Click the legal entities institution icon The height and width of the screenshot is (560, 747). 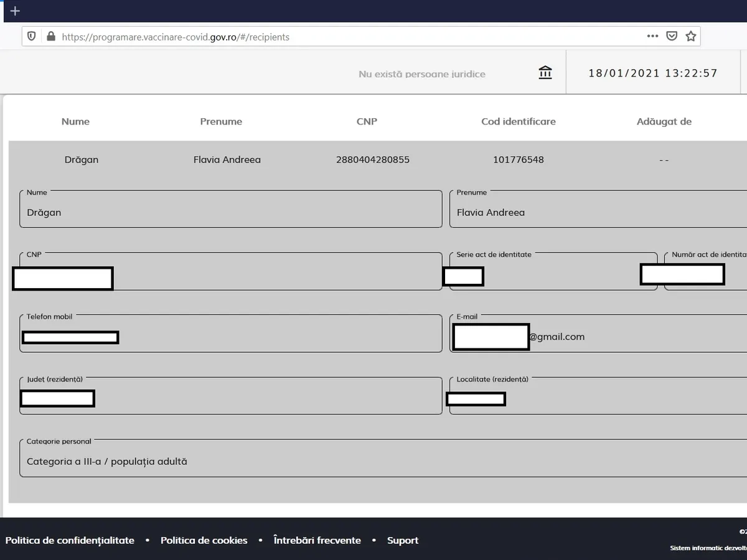tap(545, 73)
